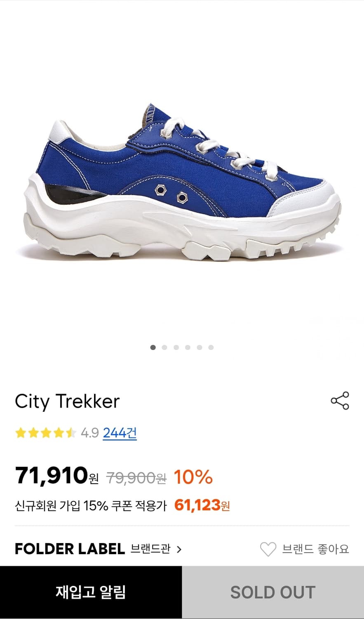Tap the heart icon for brand like

(x=268, y=549)
